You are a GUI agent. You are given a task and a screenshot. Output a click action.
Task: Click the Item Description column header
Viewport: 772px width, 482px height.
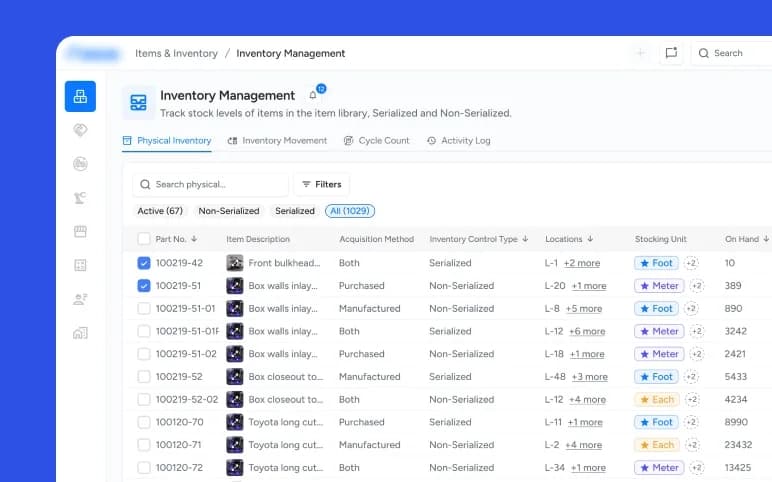258,239
